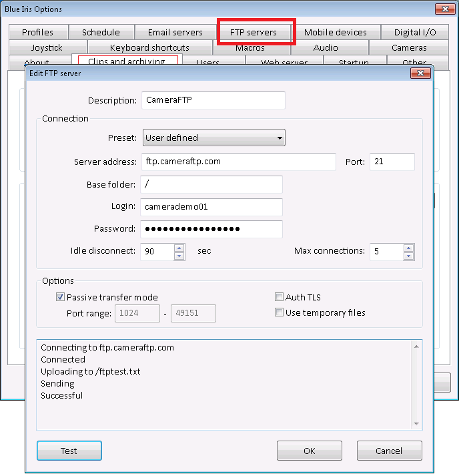Viewport: 459px width, 476px height.
Task: Focus the Password field
Action: [x=211, y=229]
